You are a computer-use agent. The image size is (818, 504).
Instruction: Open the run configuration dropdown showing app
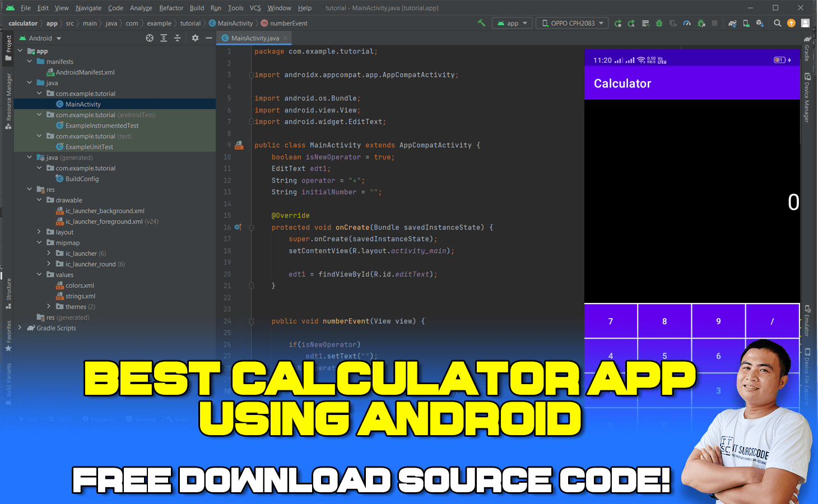(512, 23)
